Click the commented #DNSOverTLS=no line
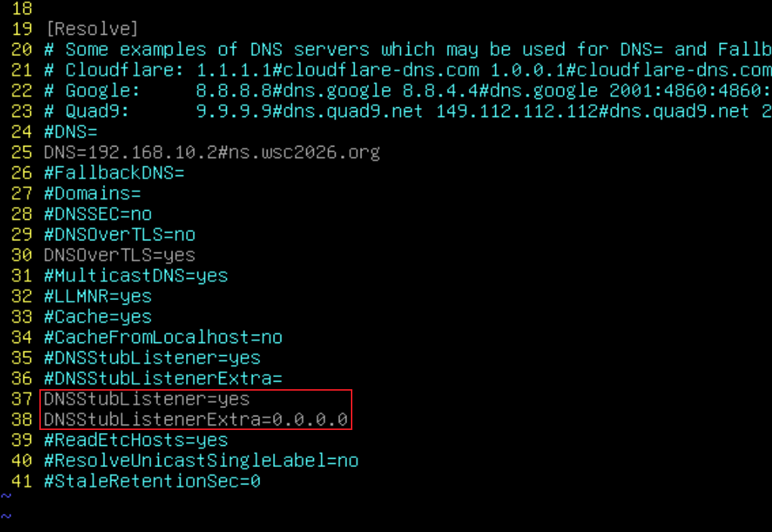 (x=119, y=235)
